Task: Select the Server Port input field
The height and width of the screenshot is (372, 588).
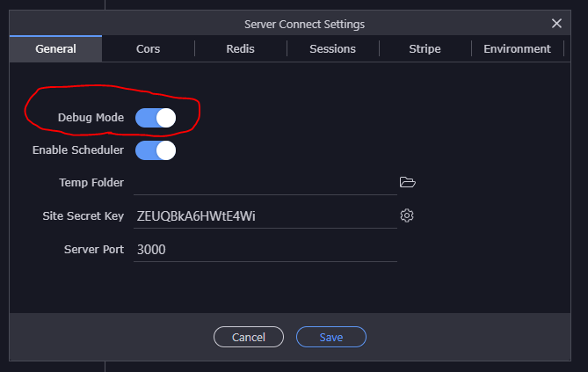Action: point(264,250)
